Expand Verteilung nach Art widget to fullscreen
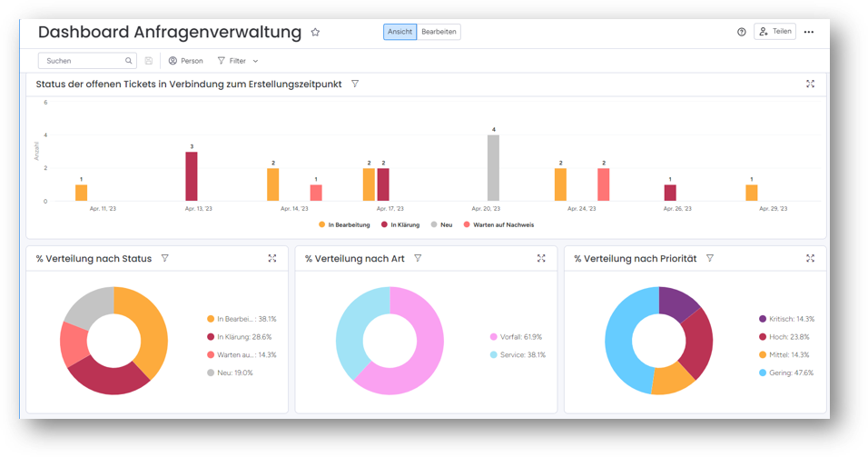The image size is (868, 457). (541, 259)
